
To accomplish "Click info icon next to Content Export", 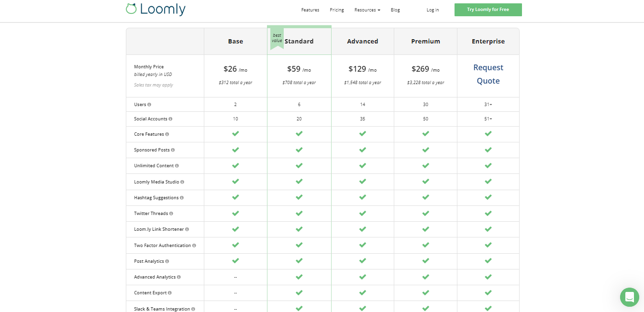I will 170,293.
